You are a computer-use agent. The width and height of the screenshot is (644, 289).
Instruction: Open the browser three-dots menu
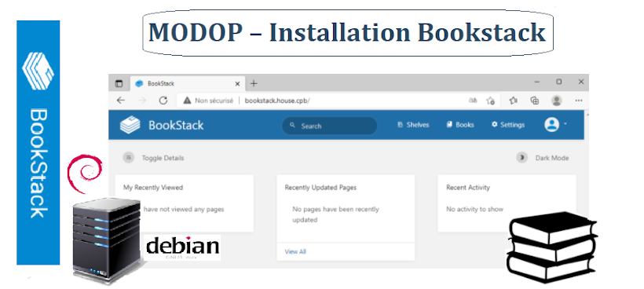coord(579,101)
